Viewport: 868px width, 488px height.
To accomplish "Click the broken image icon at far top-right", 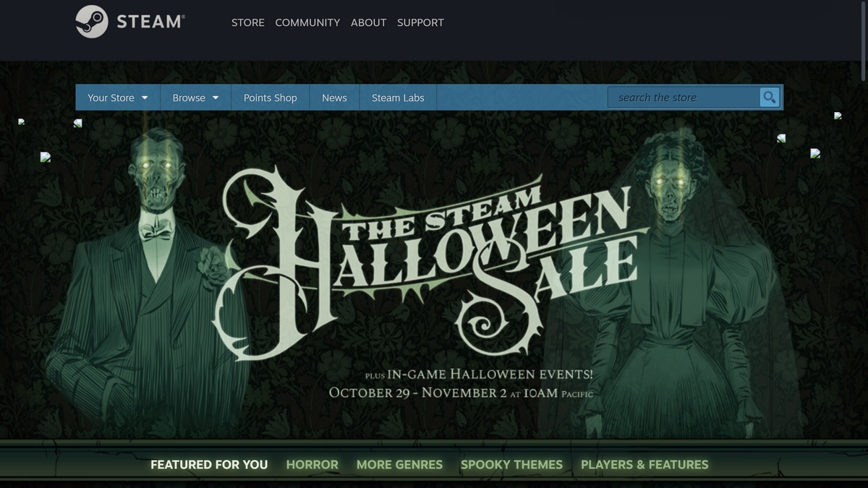I will click(x=838, y=115).
